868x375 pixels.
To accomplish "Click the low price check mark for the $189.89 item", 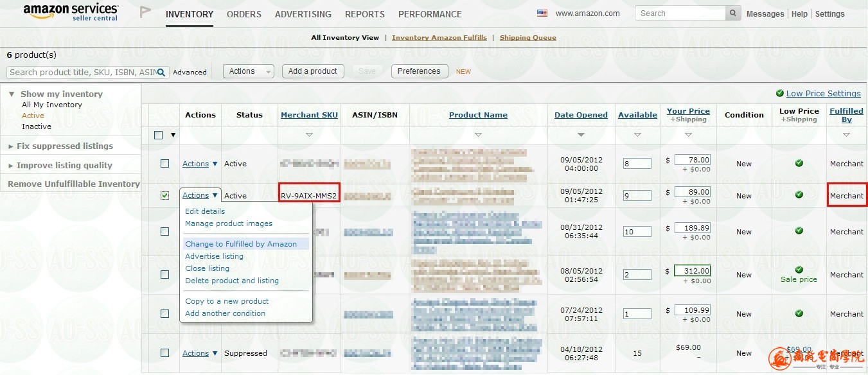I will 799,231.
